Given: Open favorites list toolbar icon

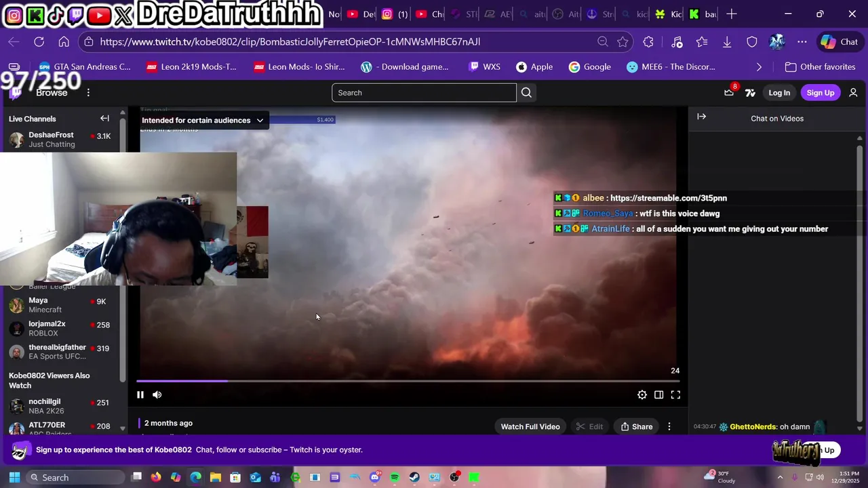Looking at the screenshot, I should tap(702, 42).
